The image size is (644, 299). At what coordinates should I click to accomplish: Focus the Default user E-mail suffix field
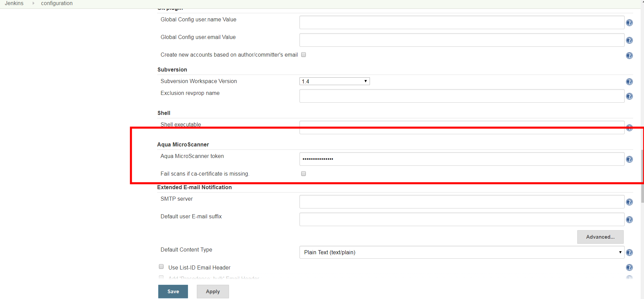pos(462,219)
